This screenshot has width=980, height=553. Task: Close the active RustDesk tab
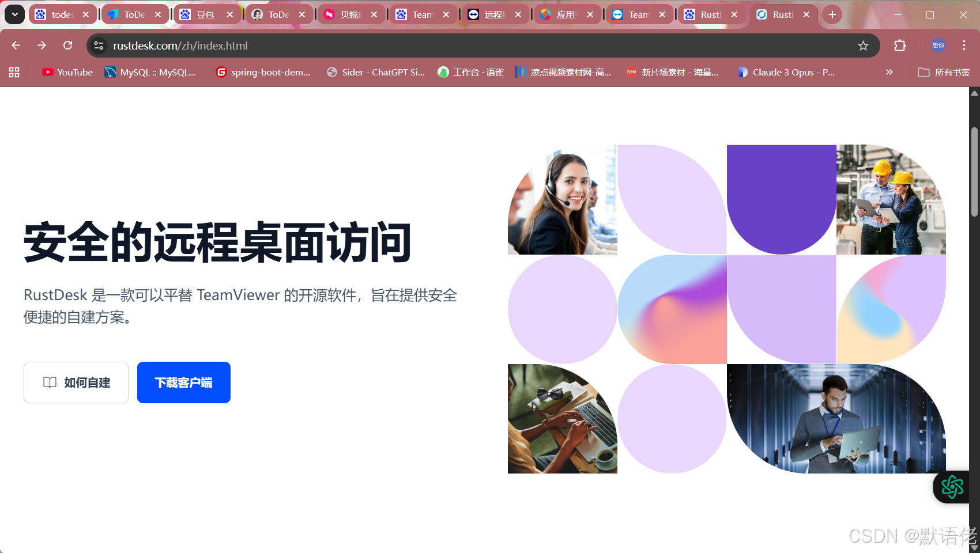tap(806, 14)
